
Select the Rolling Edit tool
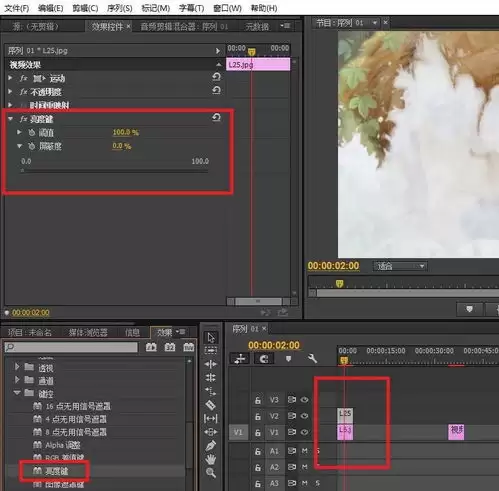211,377
